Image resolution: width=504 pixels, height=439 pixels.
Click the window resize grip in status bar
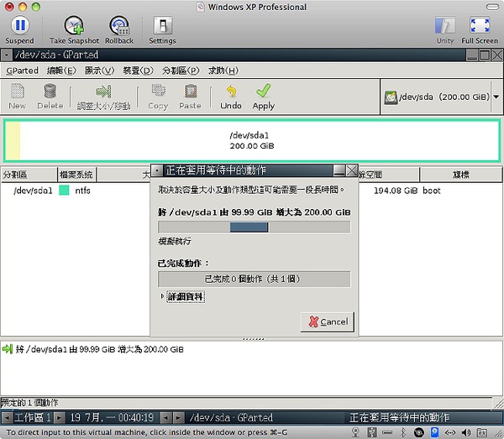[498, 402]
